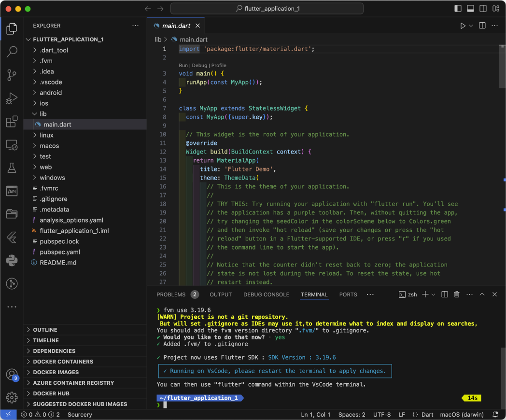Click the Run CodeLens above main()
The image size is (506, 420).
pos(183,66)
